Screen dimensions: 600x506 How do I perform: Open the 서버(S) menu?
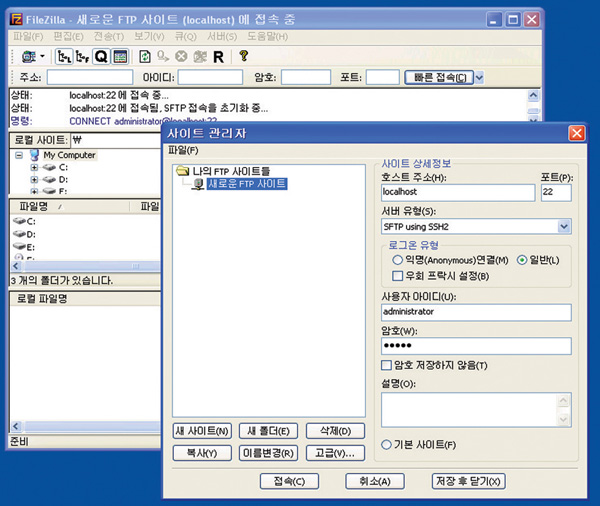[x=222, y=36]
